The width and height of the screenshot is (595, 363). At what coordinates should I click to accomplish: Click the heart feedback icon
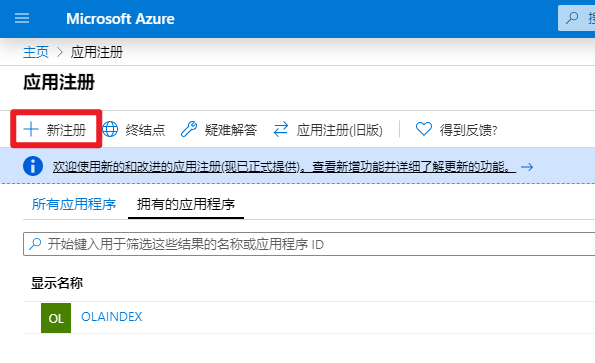point(424,129)
